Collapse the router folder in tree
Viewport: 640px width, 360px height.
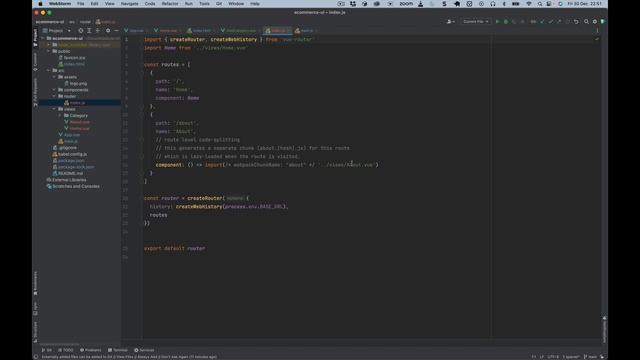54,96
